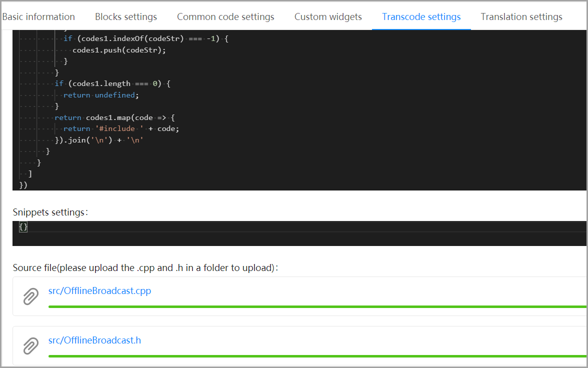Click the green progress bar under OfflineBroadcast.h
The image size is (588, 368).
317,356
